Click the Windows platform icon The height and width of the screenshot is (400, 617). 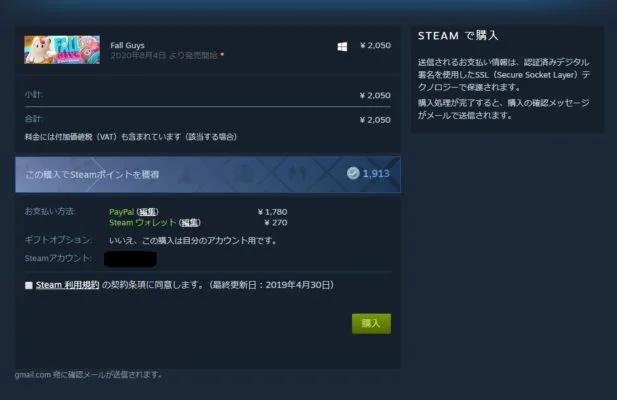(x=342, y=46)
